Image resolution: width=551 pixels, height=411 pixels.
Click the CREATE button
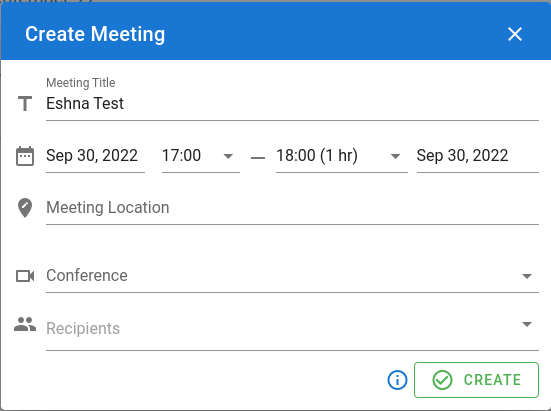476,380
